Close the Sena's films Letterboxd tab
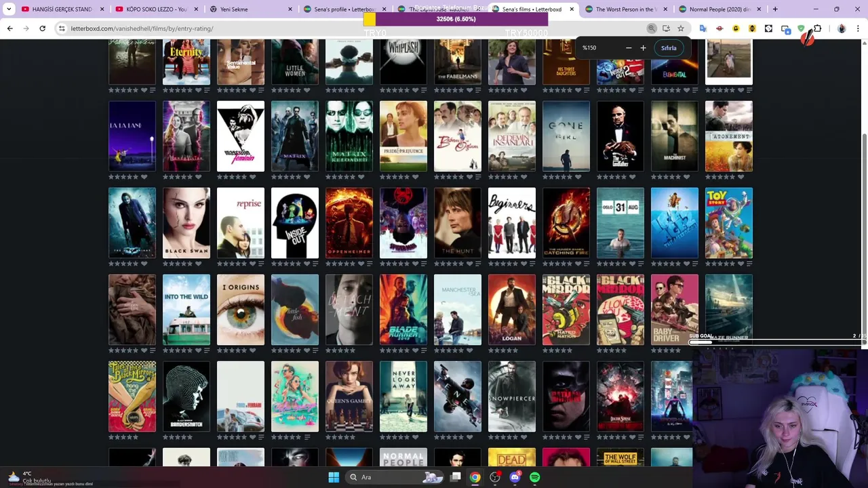This screenshot has height=488, width=868. [572, 9]
